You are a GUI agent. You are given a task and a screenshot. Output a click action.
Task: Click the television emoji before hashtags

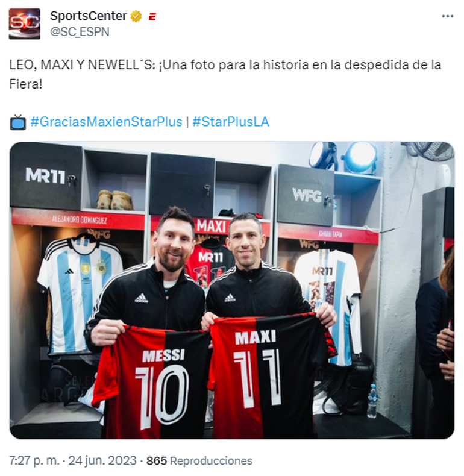[x=18, y=122]
